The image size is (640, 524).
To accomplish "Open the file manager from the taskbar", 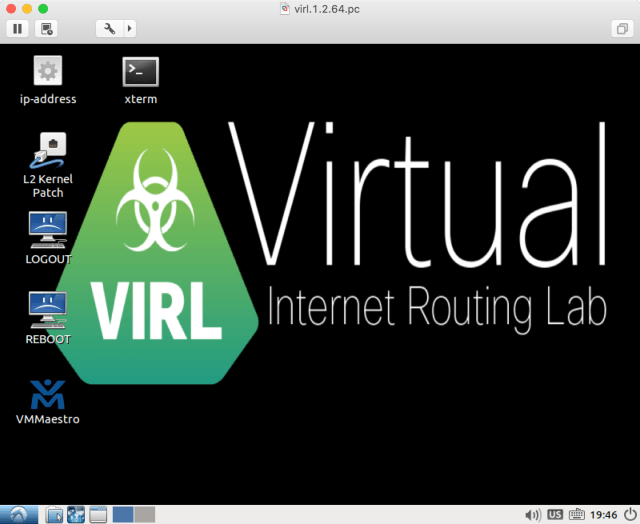I will click(54, 515).
